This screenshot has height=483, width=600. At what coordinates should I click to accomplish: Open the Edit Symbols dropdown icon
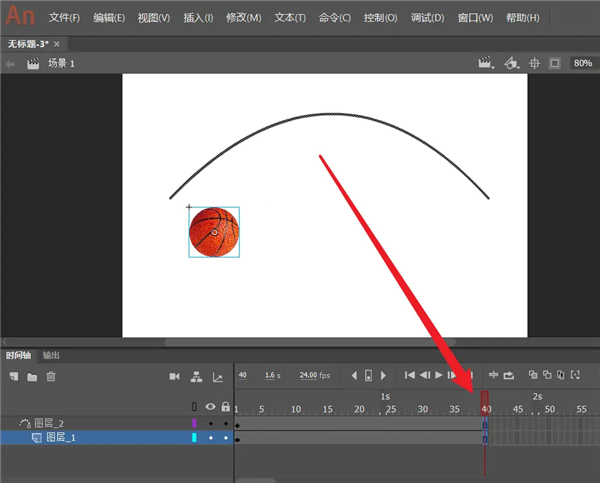point(511,63)
